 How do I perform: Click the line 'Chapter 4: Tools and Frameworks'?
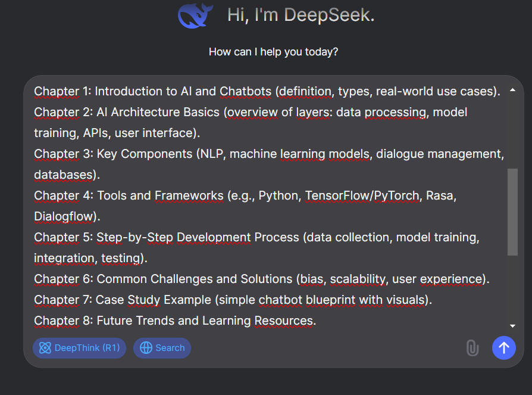click(129, 195)
